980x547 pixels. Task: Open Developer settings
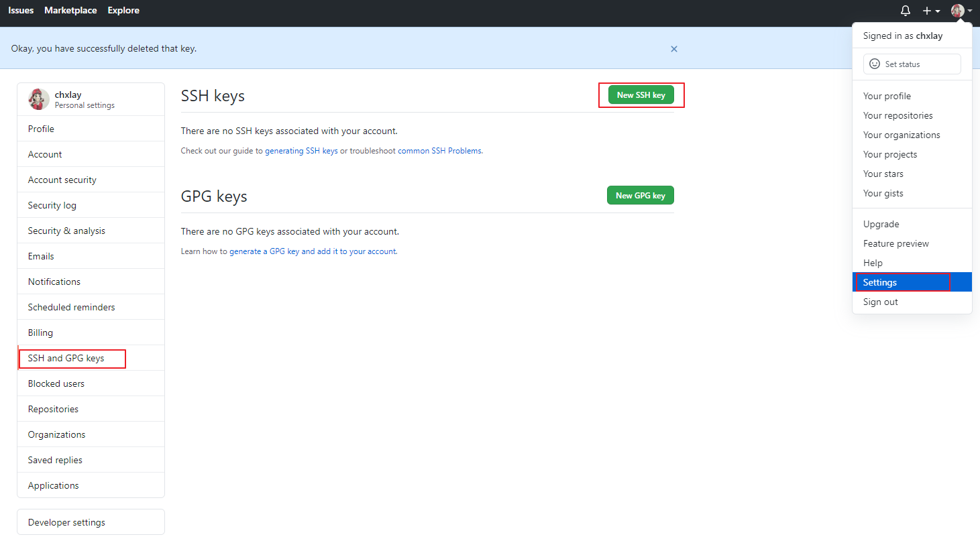click(91, 522)
